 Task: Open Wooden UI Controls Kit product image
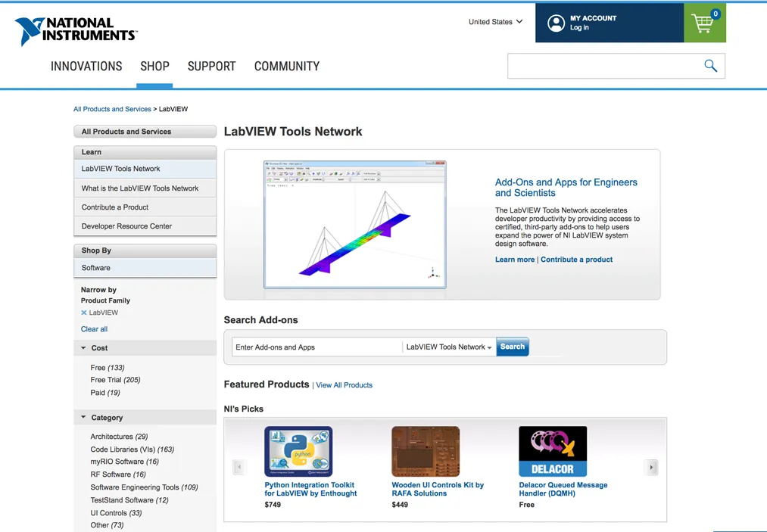(x=426, y=451)
